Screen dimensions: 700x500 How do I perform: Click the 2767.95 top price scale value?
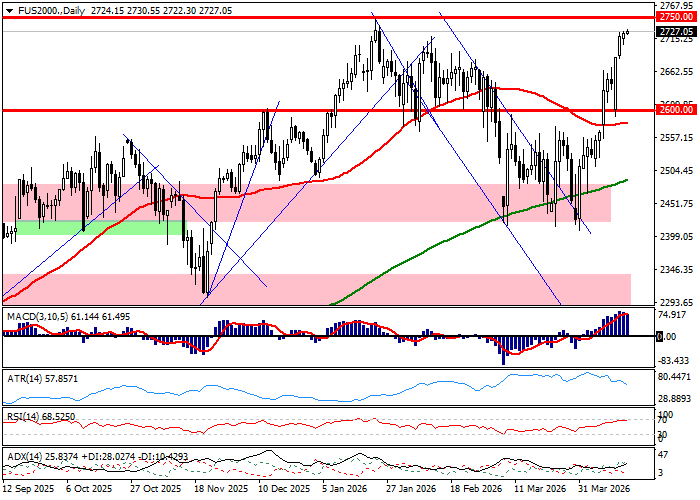click(676, 6)
